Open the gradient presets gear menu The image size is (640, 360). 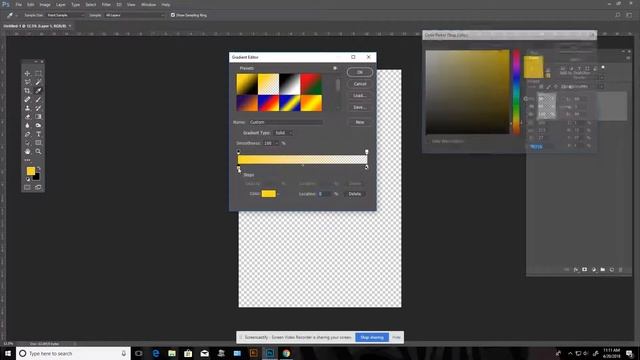(x=335, y=68)
